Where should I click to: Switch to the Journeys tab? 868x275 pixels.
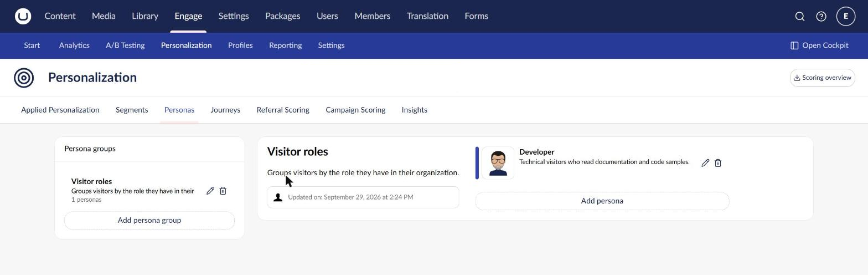click(x=225, y=110)
